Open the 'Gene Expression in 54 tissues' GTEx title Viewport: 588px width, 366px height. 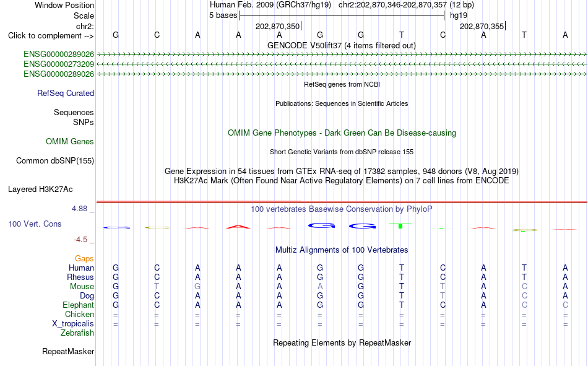[x=342, y=171]
